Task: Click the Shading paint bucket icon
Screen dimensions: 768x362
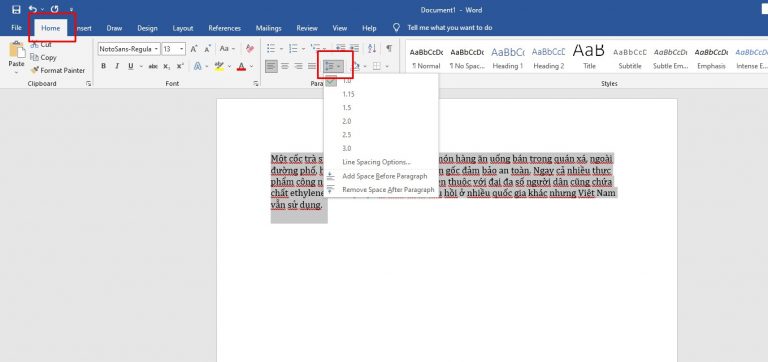Action: coord(356,66)
